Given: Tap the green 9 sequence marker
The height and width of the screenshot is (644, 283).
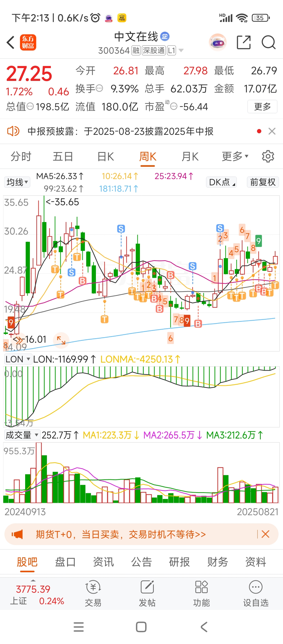Looking at the screenshot, I should pos(259,241).
